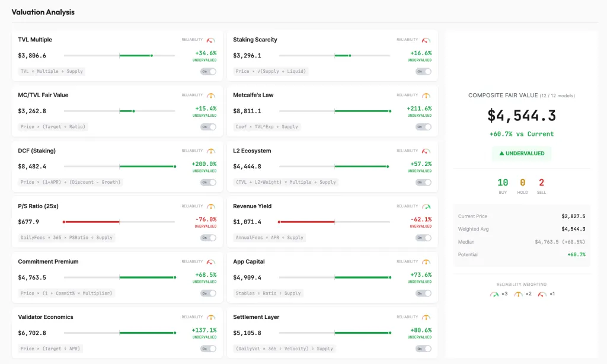Switch off the Validator Economics toggle
607x364 pixels.
(x=208, y=349)
